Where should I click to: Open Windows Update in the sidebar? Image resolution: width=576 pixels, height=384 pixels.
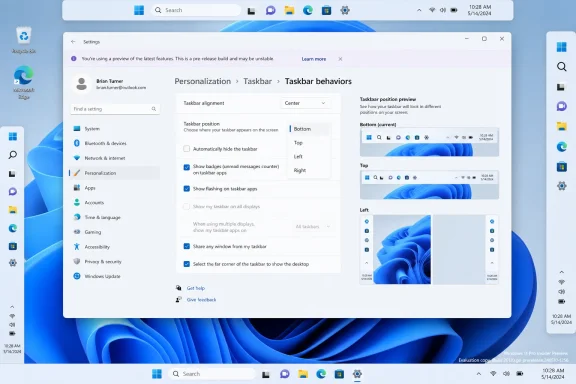point(115,276)
